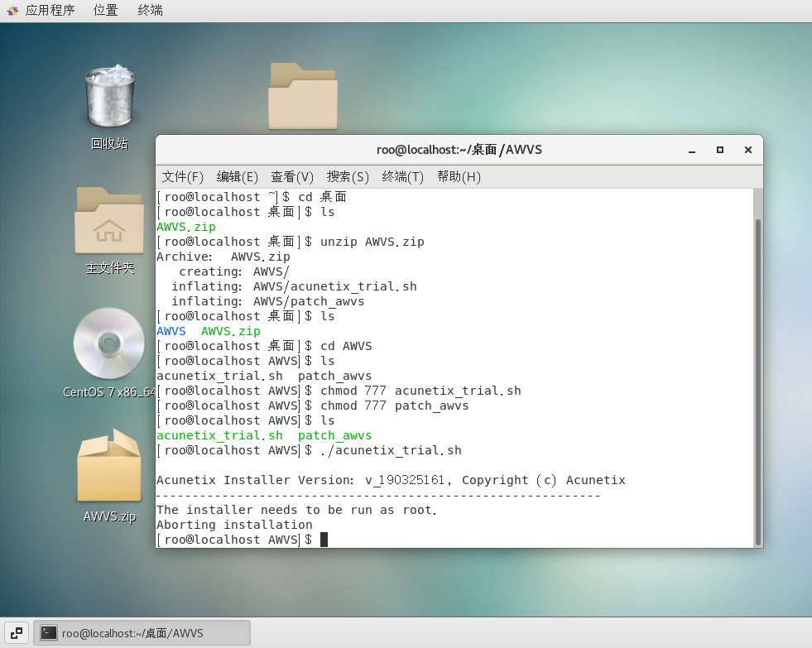Click the terminal icon in the taskbar entry
812x648 pixels.
tap(49, 633)
